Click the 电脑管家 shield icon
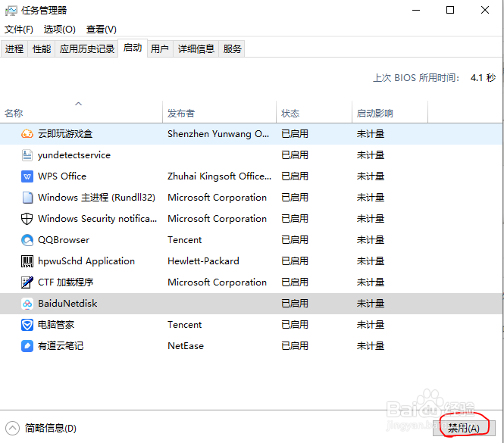Viewport: 504px width, 443px height. (x=27, y=325)
